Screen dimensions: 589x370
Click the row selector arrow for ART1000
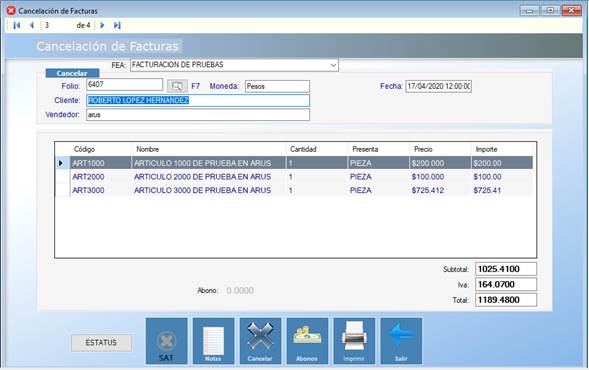pyautogui.click(x=62, y=163)
